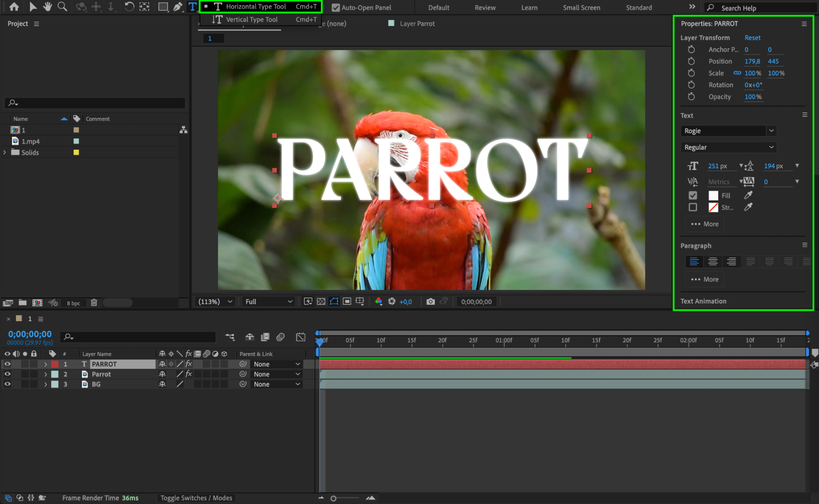Click the Home icon in toolbar

[x=14, y=7]
